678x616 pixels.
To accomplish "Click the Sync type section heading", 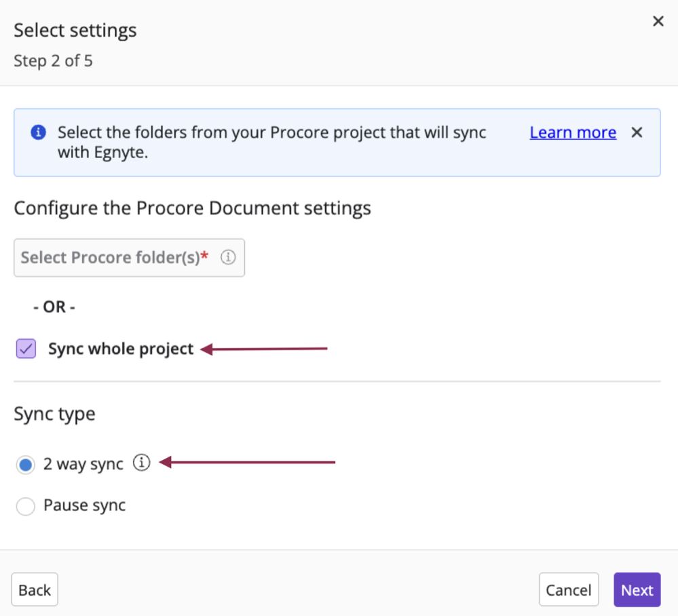I will pyautogui.click(x=54, y=413).
